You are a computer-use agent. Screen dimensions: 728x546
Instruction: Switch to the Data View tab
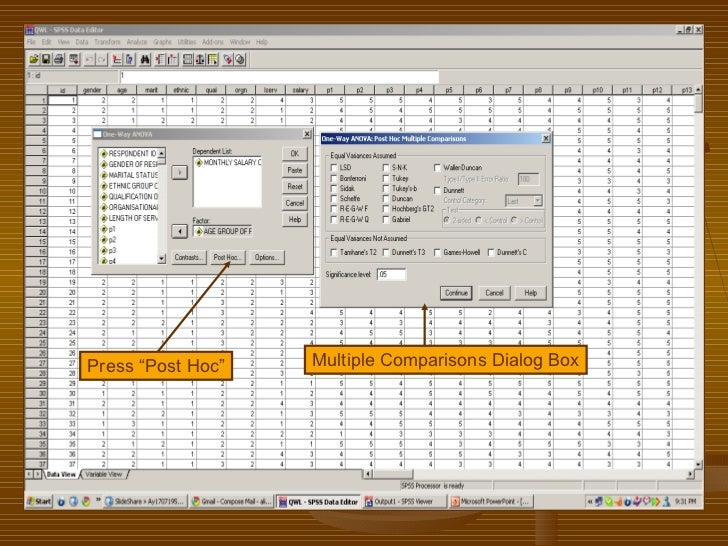coord(61,474)
